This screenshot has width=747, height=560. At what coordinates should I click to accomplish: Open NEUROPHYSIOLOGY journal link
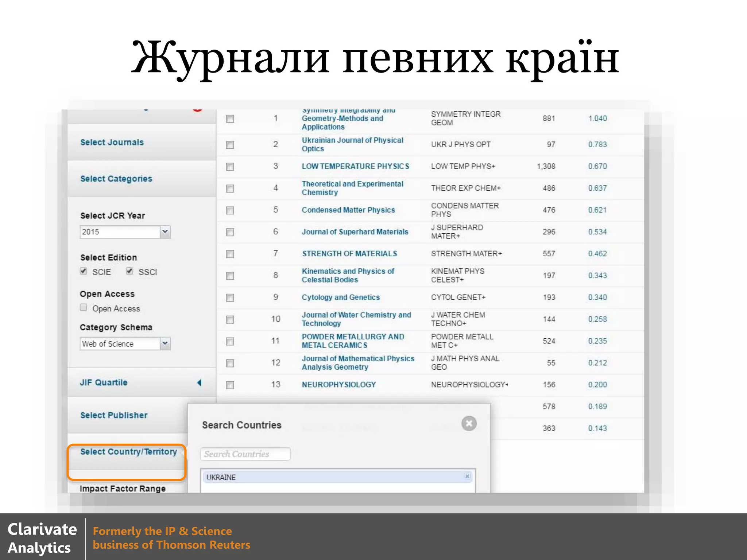(x=338, y=385)
